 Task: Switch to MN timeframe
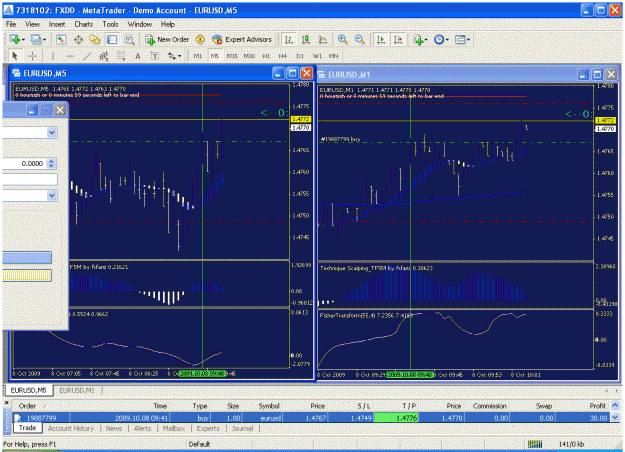click(x=333, y=56)
